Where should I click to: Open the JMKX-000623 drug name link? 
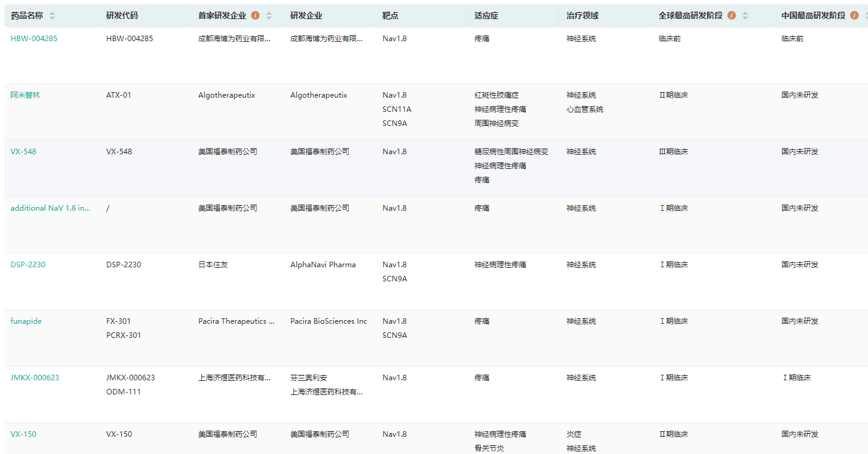pyautogui.click(x=35, y=378)
